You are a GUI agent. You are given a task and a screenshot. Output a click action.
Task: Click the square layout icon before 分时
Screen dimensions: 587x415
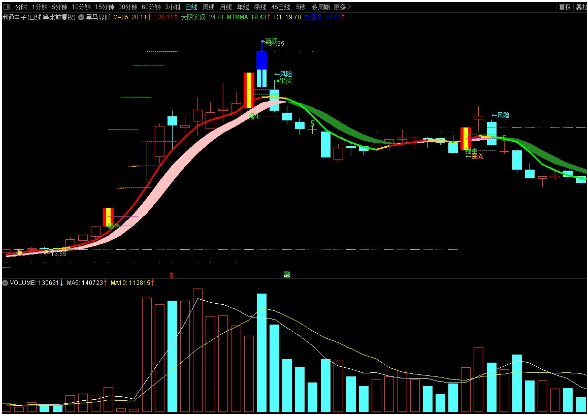(x=6, y=7)
